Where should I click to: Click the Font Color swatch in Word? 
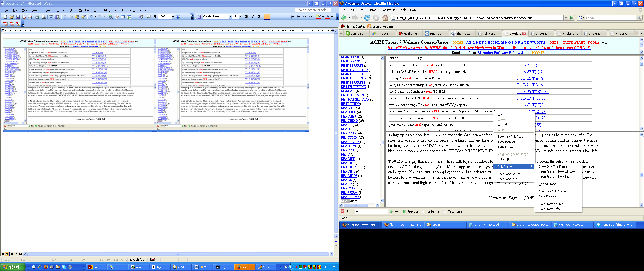point(328,17)
